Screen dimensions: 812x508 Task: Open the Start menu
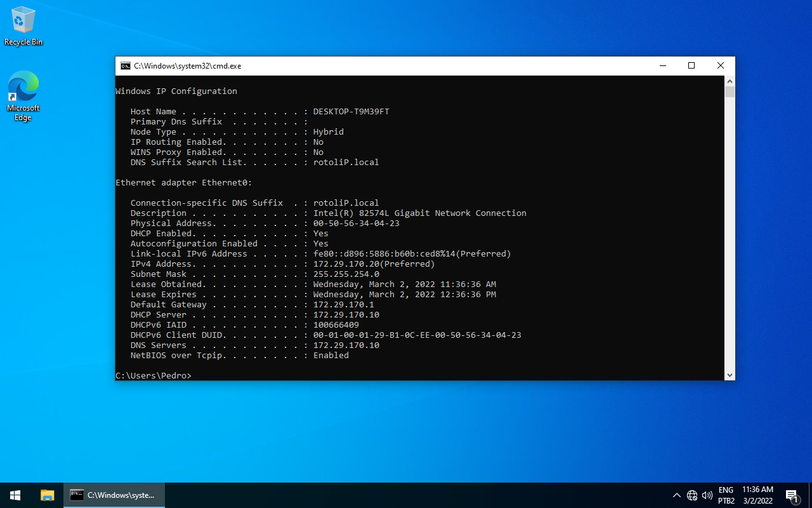(15, 495)
